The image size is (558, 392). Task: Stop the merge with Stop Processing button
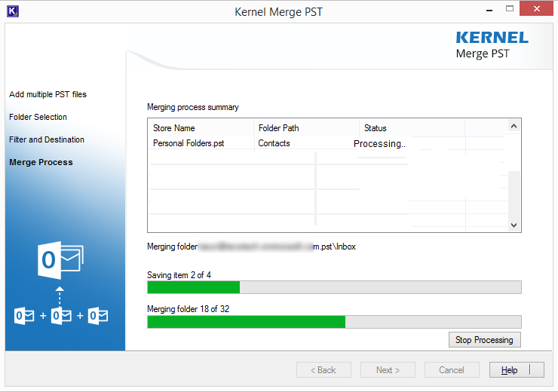(484, 340)
